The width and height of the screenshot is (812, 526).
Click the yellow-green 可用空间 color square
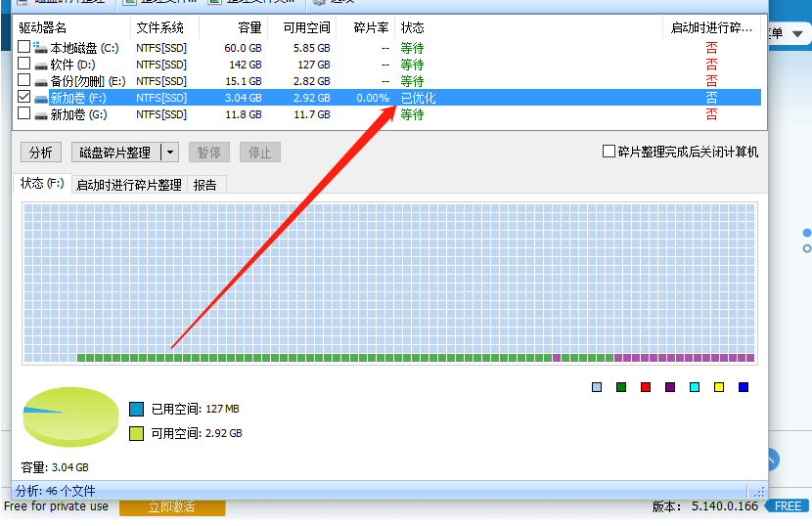136,433
